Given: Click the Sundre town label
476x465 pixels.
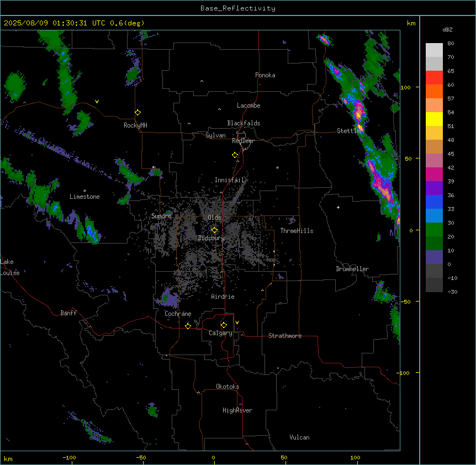Looking at the screenshot, I should point(161,216).
